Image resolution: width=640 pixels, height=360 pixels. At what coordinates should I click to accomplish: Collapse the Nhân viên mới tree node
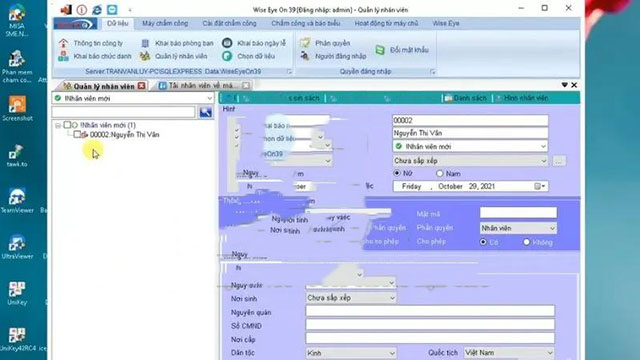[x=58, y=125]
